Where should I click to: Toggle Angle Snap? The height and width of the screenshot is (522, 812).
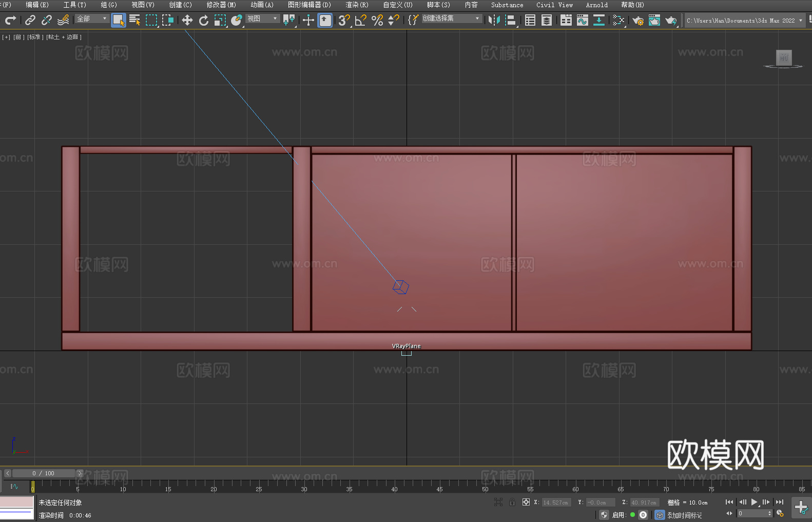pyautogui.click(x=361, y=20)
